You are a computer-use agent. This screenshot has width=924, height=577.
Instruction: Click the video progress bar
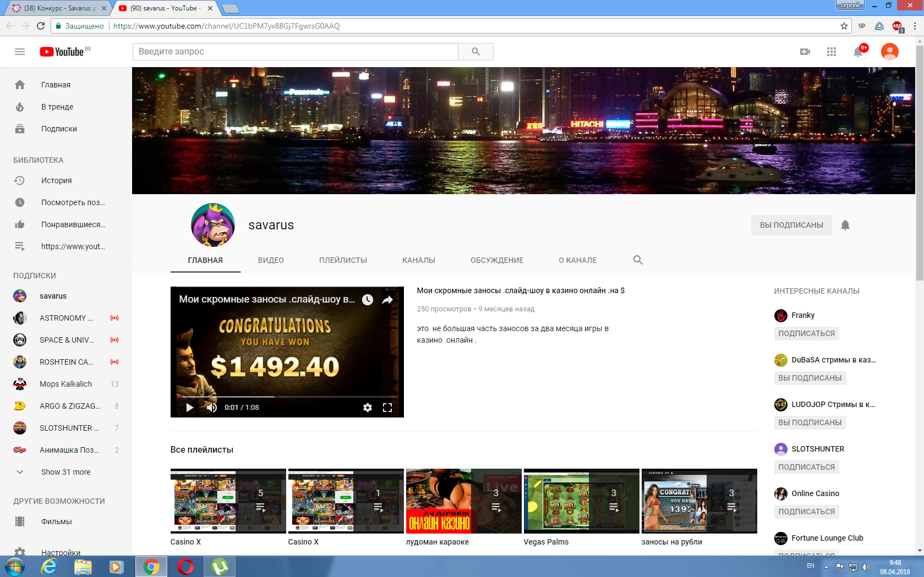click(286, 397)
